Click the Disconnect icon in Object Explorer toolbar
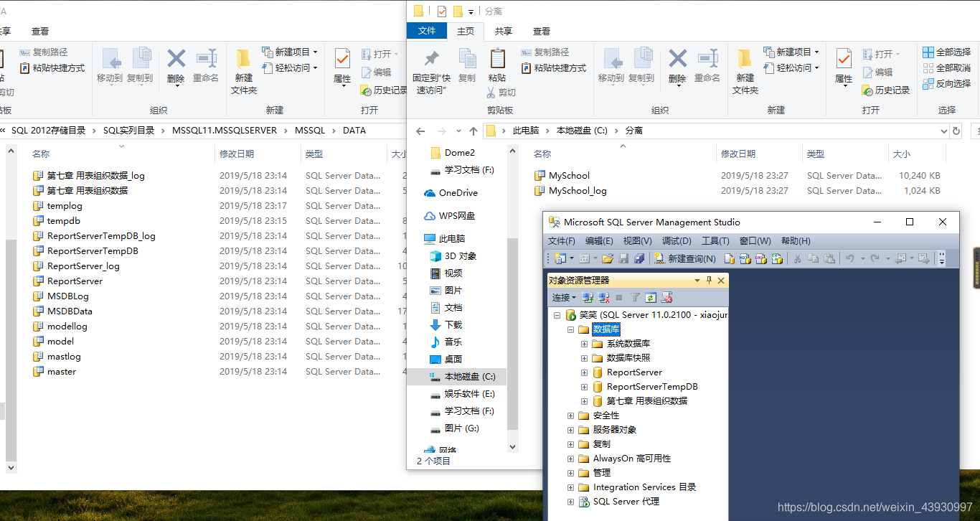Screen dimensions: 980x521 pyautogui.click(x=603, y=298)
